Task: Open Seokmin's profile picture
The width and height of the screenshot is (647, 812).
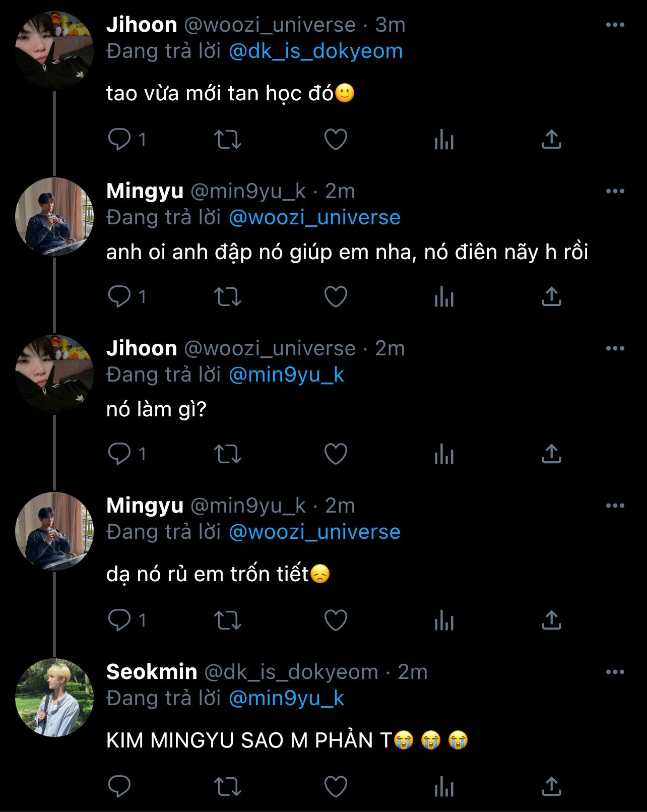Action: coord(54,698)
